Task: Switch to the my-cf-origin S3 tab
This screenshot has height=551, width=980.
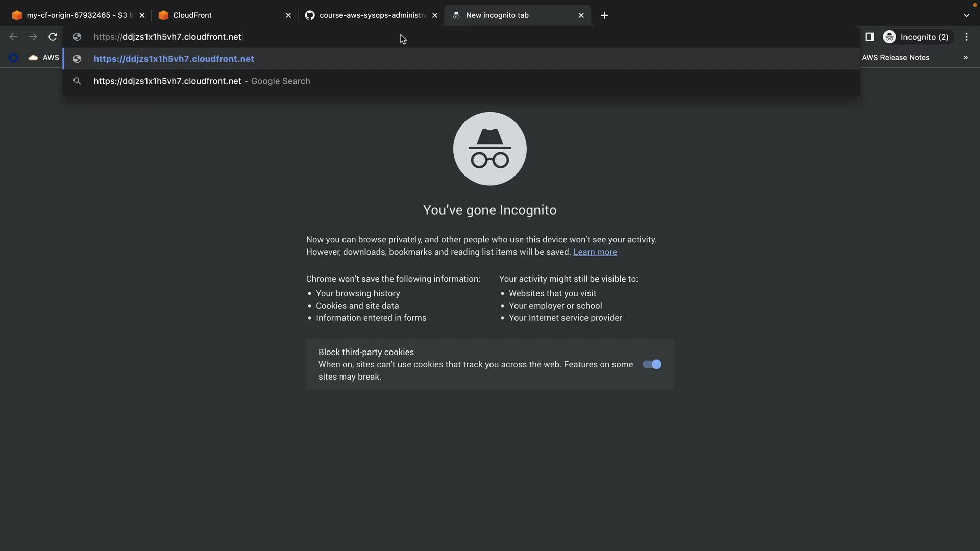Action: click(77, 15)
